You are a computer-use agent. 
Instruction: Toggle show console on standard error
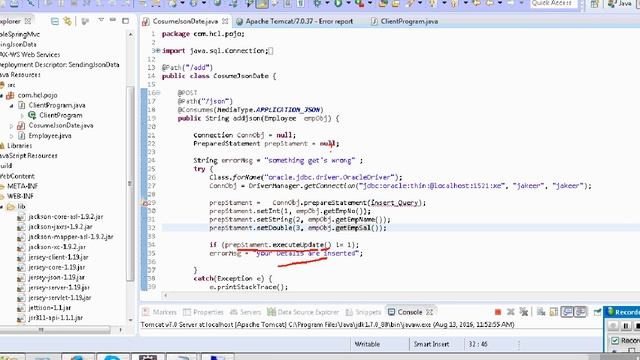pos(580,312)
